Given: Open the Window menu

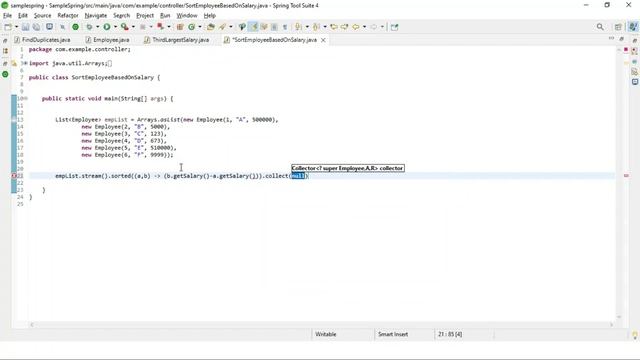Looking at the screenshot, I should [187, 16].
